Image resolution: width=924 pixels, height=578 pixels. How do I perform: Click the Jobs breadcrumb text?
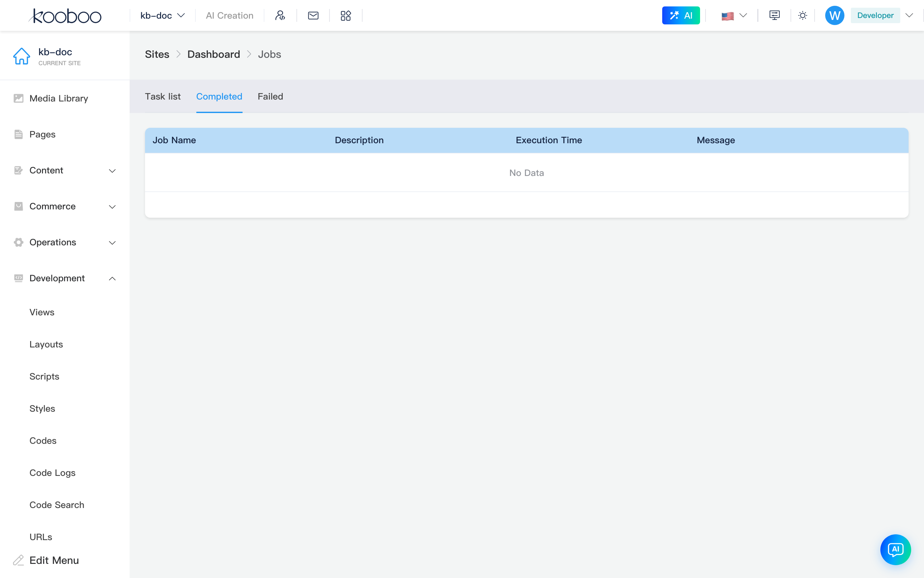coord(269,54)
